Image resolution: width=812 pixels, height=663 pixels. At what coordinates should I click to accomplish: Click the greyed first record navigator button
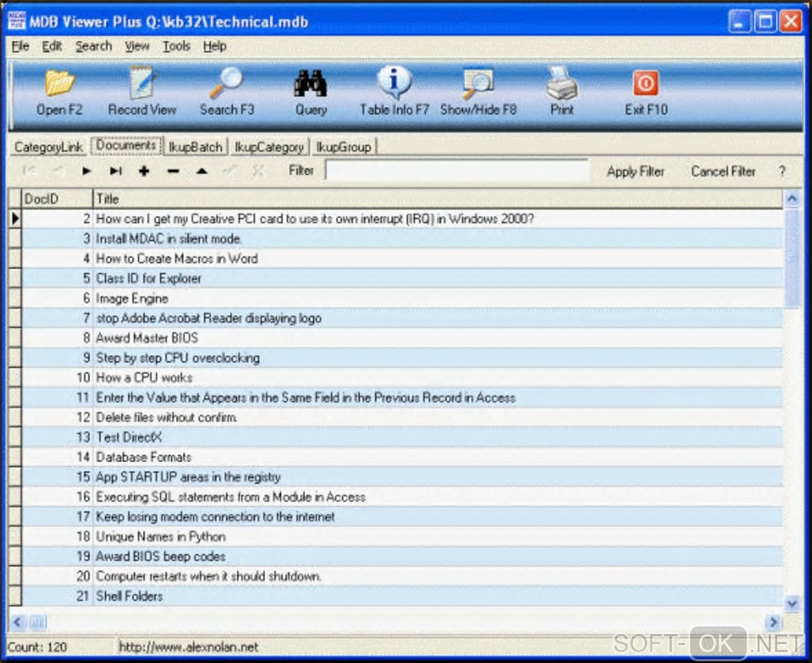pyautogui.click(x=30, y=171)
